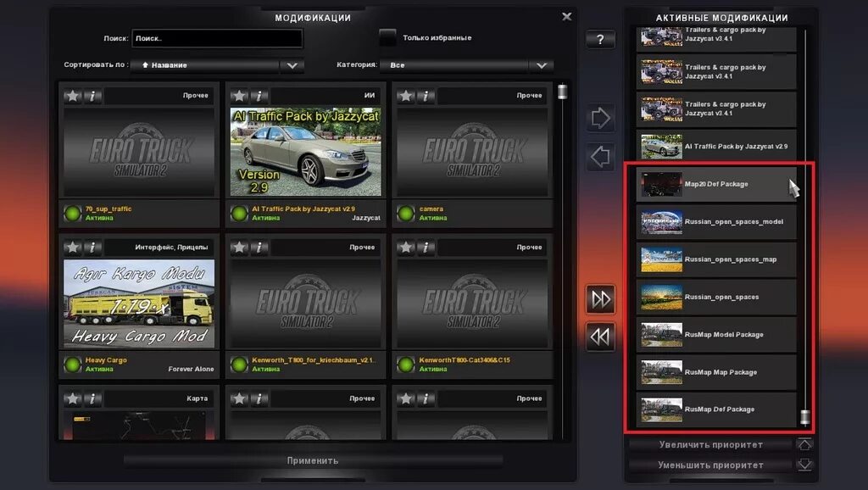
Task: Click the down-arrow icon beside Уменьшить приоритет
Action: pyautogui.click(x=804, y=465)
